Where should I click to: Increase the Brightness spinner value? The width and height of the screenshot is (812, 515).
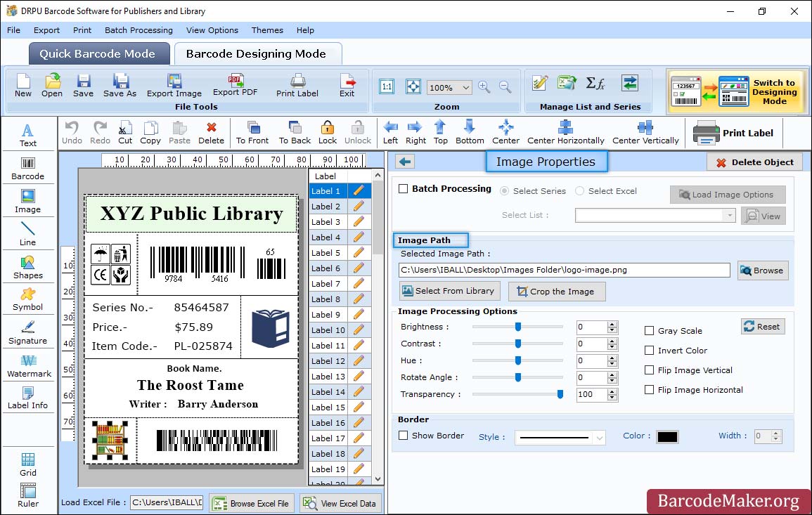[612, 324]
